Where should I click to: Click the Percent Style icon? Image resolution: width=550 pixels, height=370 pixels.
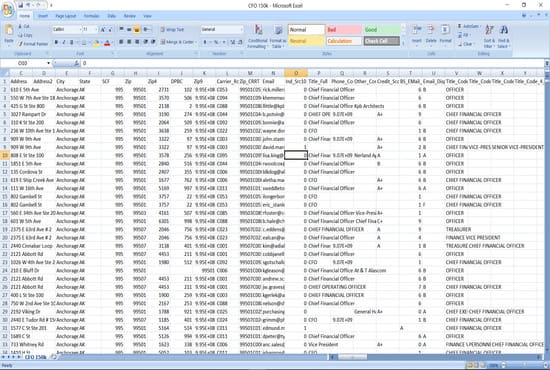216,42
